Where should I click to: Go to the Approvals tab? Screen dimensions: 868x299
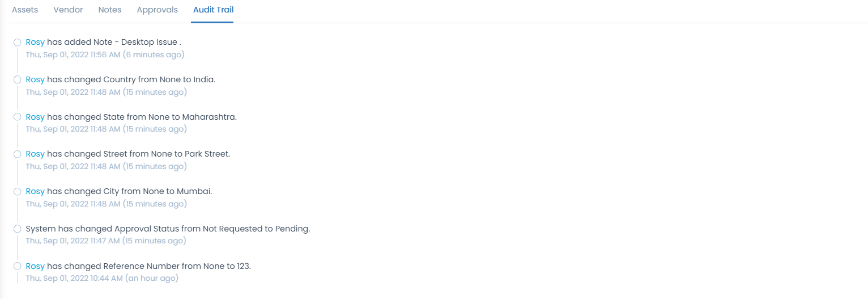pos(158,10)
